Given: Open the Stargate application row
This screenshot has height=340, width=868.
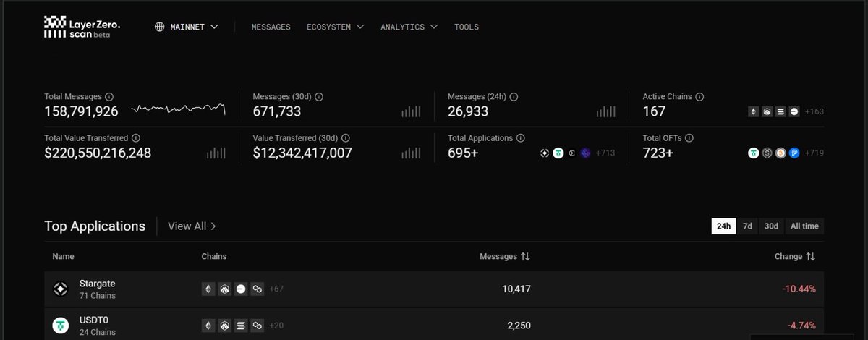Looking at the screenshot, I should (x=434, y=289).
